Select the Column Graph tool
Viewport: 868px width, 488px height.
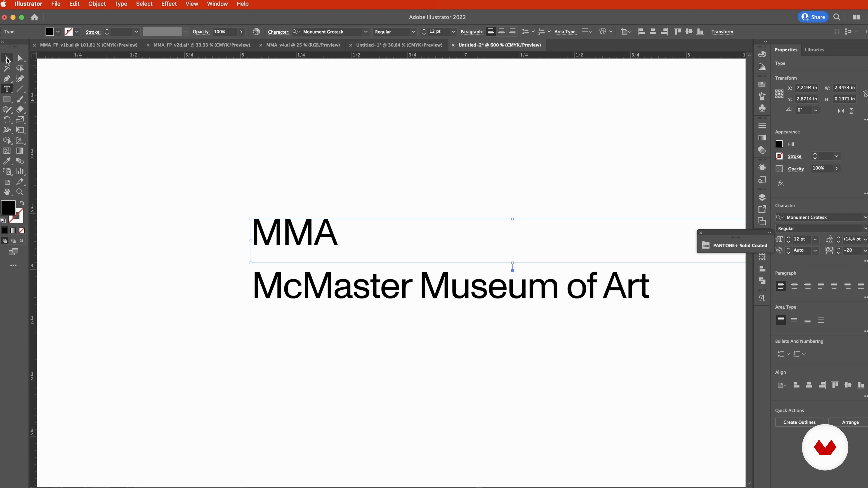coord(20,171)
